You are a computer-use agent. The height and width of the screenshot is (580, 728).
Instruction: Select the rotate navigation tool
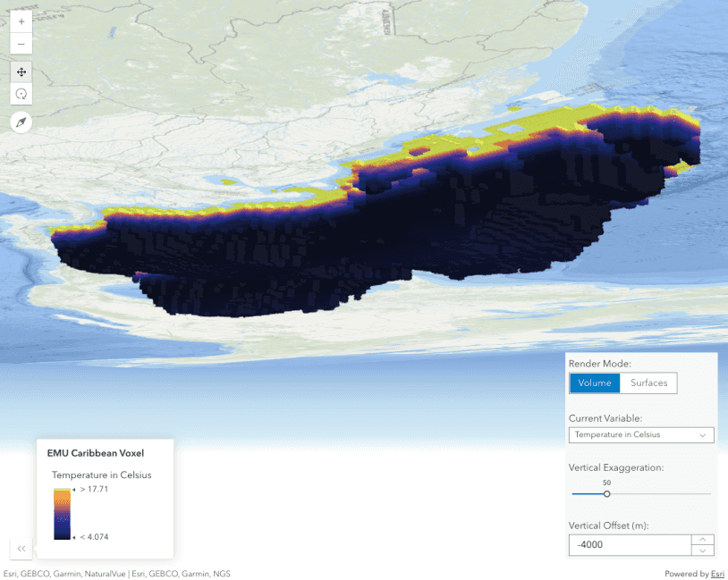pos(21,94)
